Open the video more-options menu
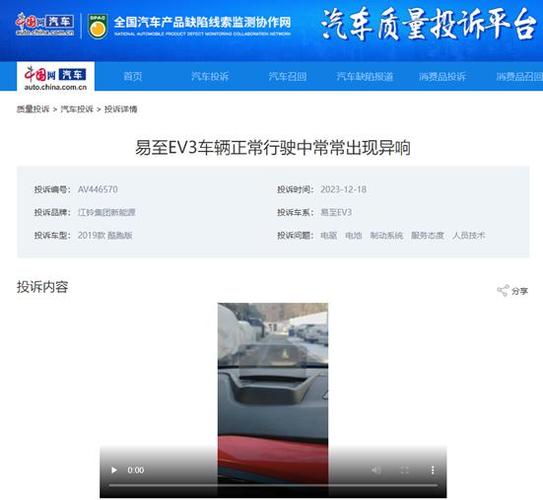Viewport: 543px width, 500px height. pyautogui.click(x=432, y=470)
